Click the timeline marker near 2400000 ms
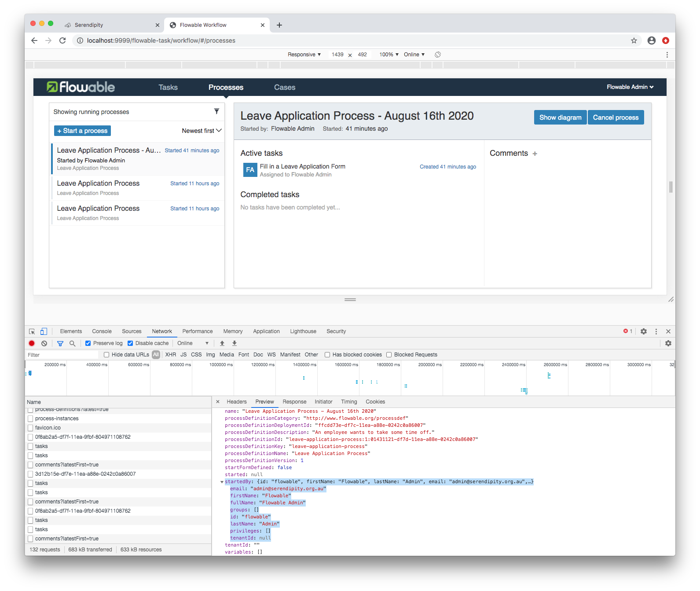 point(524,390)
